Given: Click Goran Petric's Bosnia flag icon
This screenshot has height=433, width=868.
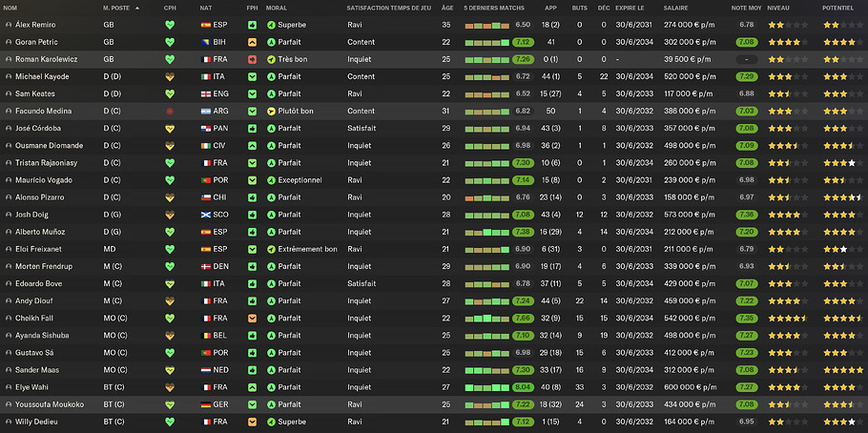Looking at the screenshot, I should (206, 42).
